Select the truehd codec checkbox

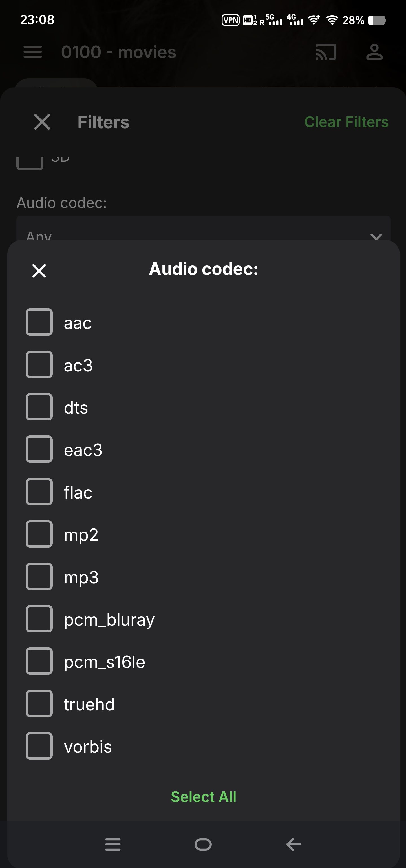point(39,704)
